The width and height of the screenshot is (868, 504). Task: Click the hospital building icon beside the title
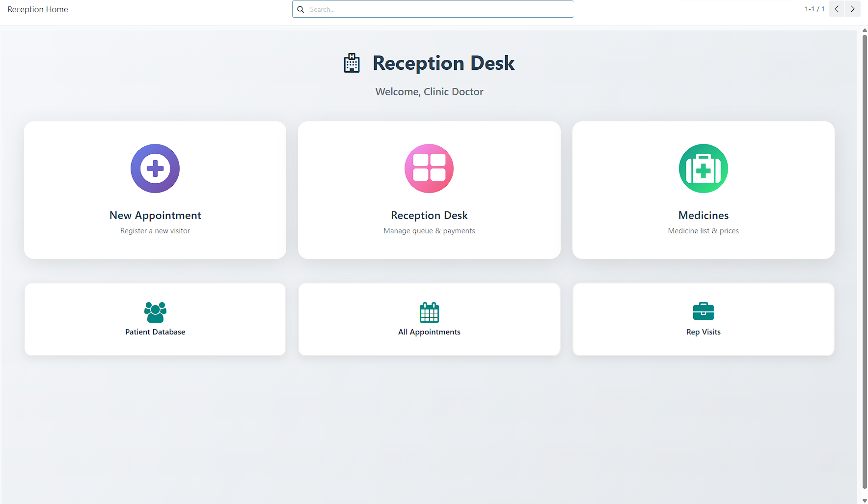pos(352,63)
